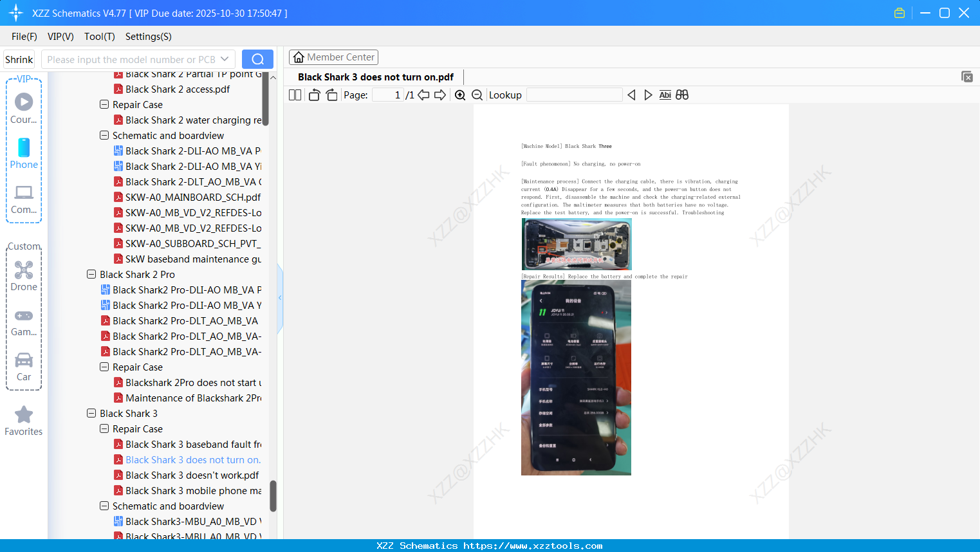This screenshot has height=552, width=980.
Task: Click the Page number input box
Action: click(388, 95)
